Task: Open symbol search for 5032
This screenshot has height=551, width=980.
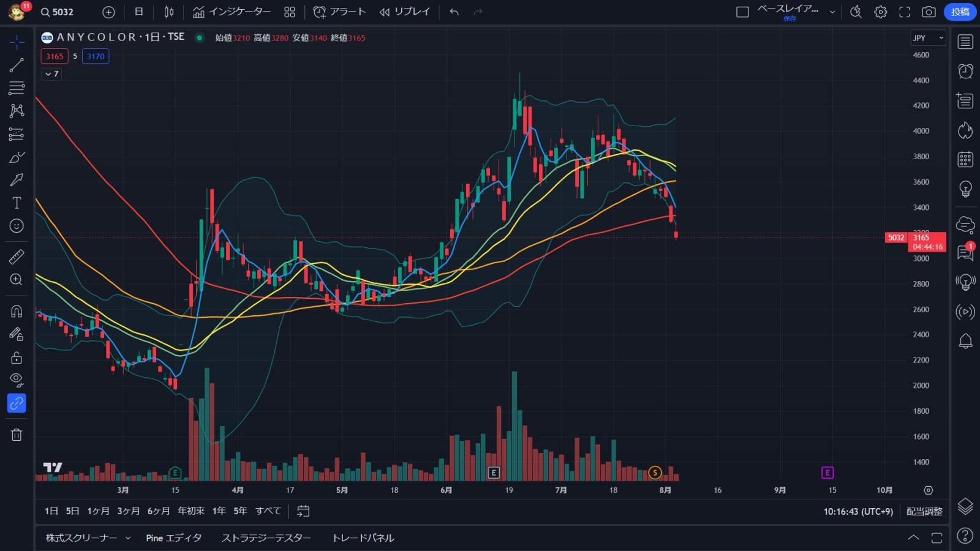Action: click(57, 12)
